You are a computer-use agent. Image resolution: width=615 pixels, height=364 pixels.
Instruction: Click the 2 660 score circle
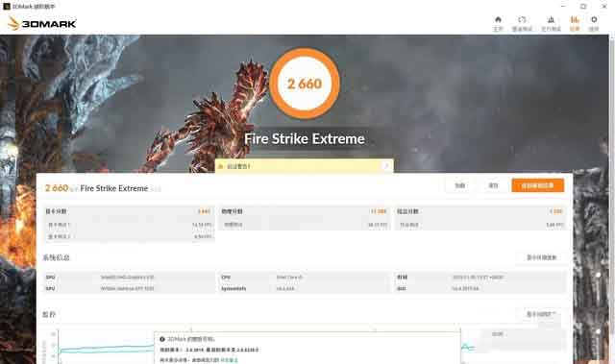305,84
